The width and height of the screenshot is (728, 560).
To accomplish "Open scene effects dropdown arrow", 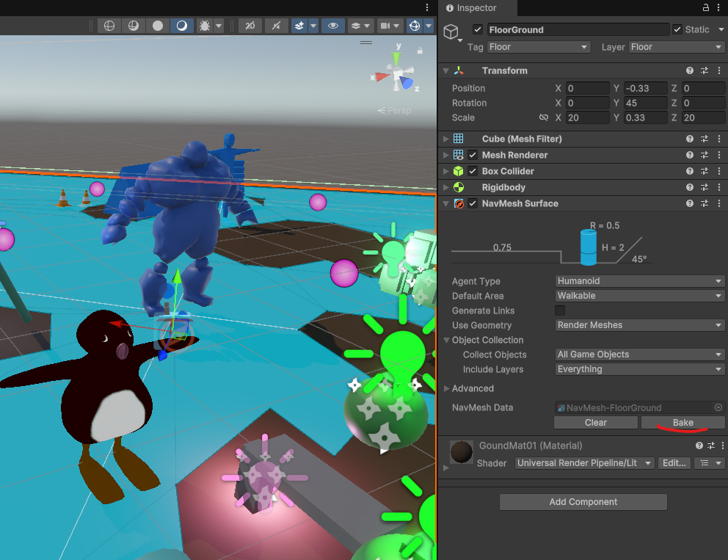I will 313,26.
